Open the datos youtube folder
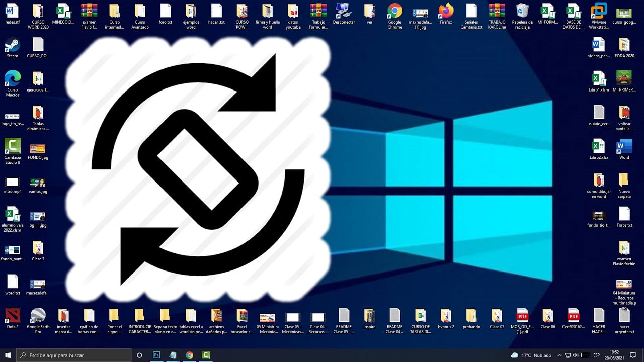The image size is (644, 362). tap(293, 16)
